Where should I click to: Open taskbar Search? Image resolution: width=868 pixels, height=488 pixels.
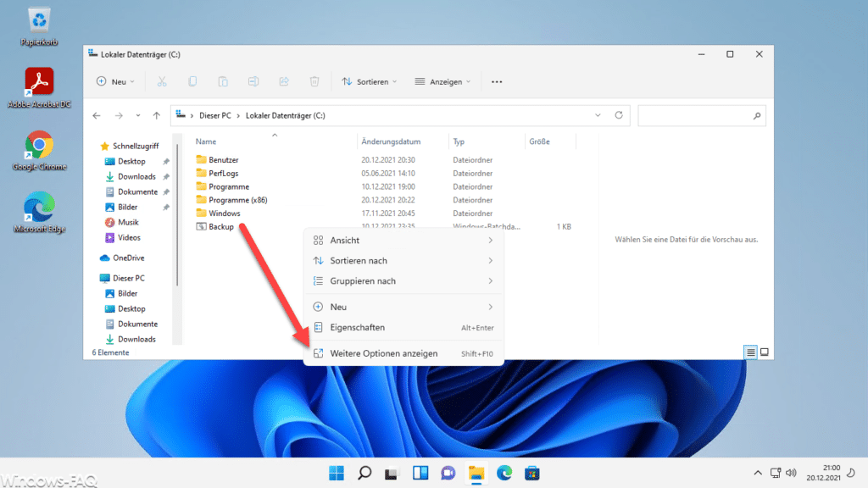tap(364, 473)
